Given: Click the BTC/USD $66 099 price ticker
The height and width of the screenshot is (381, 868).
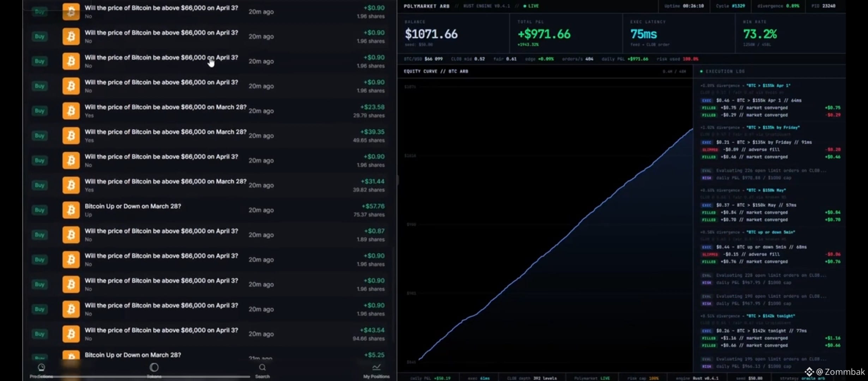Looking at the screenshot, I should click(x=423, y=59).
